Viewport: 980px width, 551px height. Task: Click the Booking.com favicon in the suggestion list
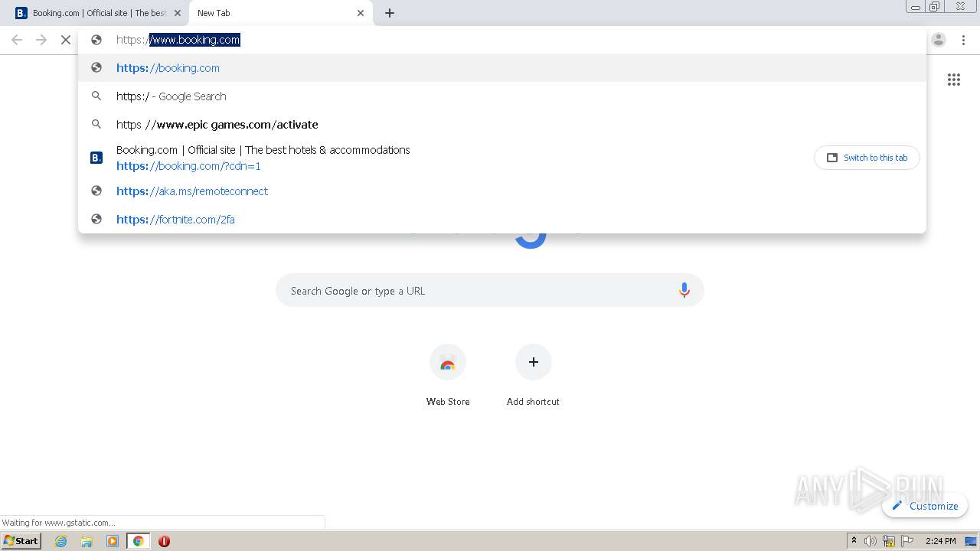[96, 158]
